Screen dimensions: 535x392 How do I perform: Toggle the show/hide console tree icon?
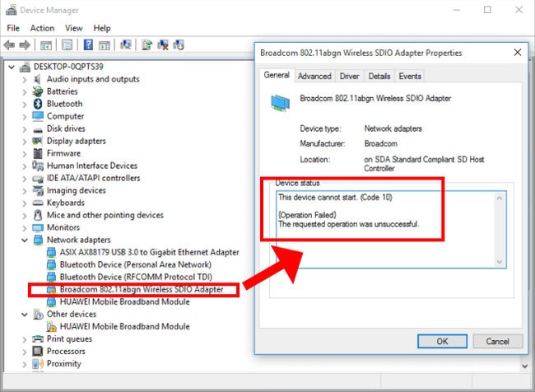[x=46, y=44]
